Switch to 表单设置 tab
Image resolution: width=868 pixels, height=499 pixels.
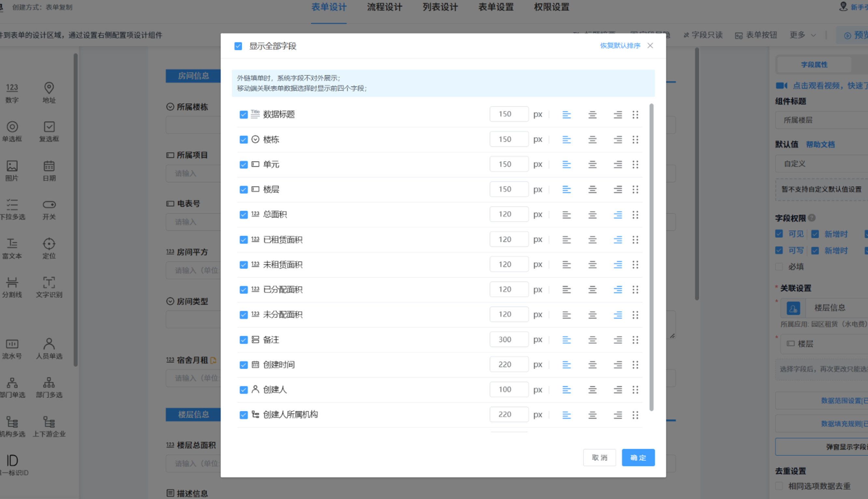[x=496, y=7]
